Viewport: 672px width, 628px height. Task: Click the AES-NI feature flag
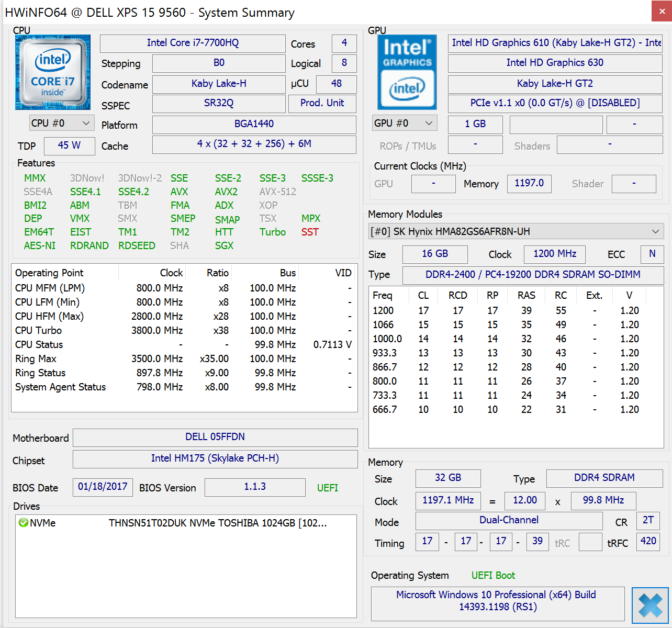tap(40, 245)
